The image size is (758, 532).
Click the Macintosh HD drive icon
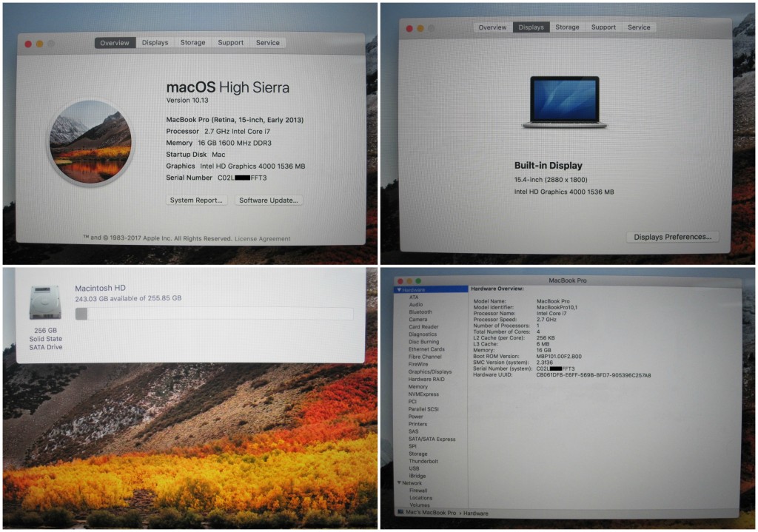[45, 303]
